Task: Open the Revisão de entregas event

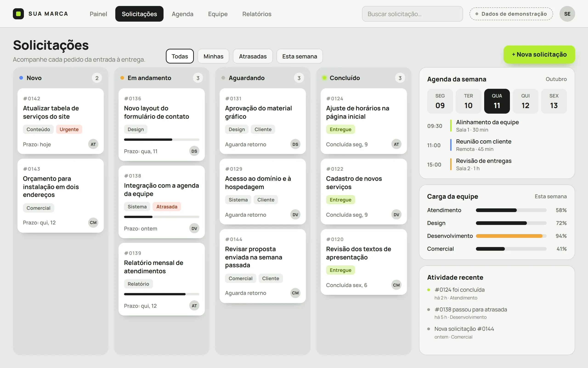Action: (497, 164)
